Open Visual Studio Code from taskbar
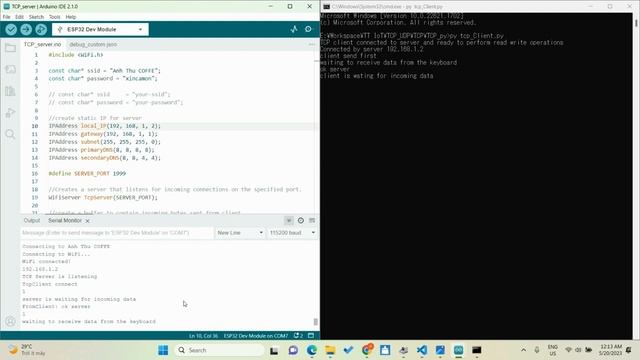 click(422, 350)
